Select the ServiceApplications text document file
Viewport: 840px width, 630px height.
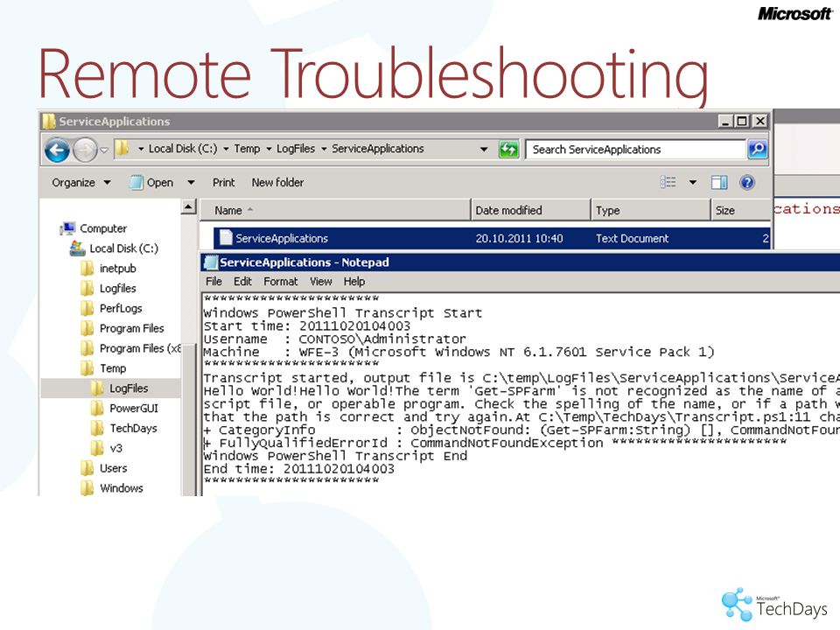(492, 238)
